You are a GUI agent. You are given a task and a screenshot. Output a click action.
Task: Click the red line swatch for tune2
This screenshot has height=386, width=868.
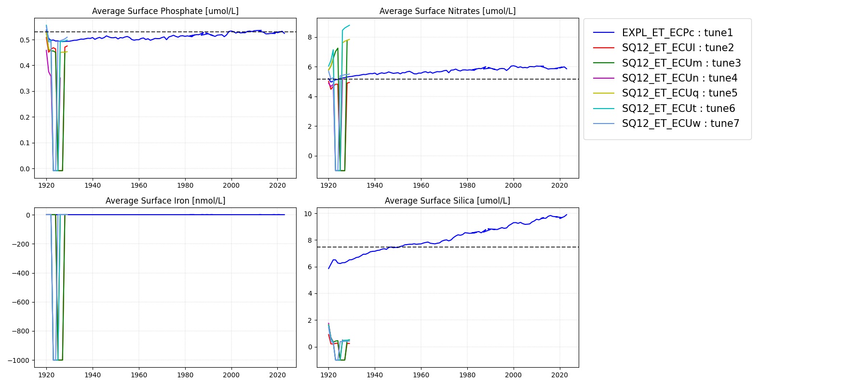click(604, 48)
